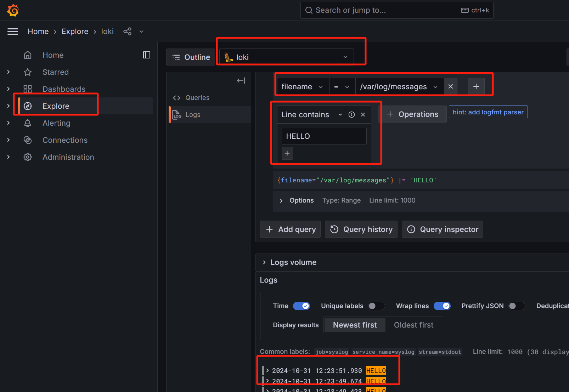
Task: Open the dropdown arrow beside share icon
Action: point(141,32)
